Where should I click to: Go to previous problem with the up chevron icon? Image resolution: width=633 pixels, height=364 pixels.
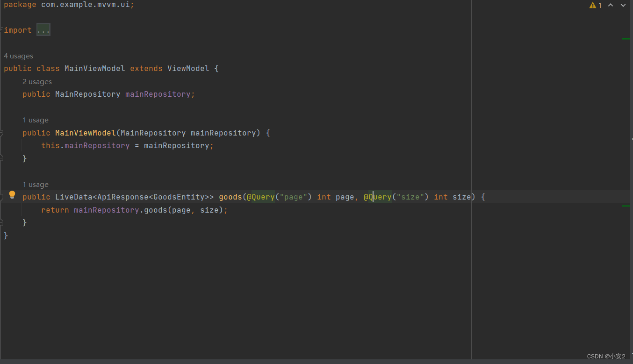pos(611,5)
